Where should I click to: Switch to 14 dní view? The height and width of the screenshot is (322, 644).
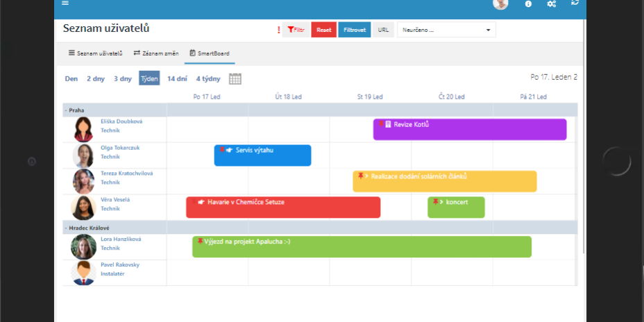click(177, 78)
